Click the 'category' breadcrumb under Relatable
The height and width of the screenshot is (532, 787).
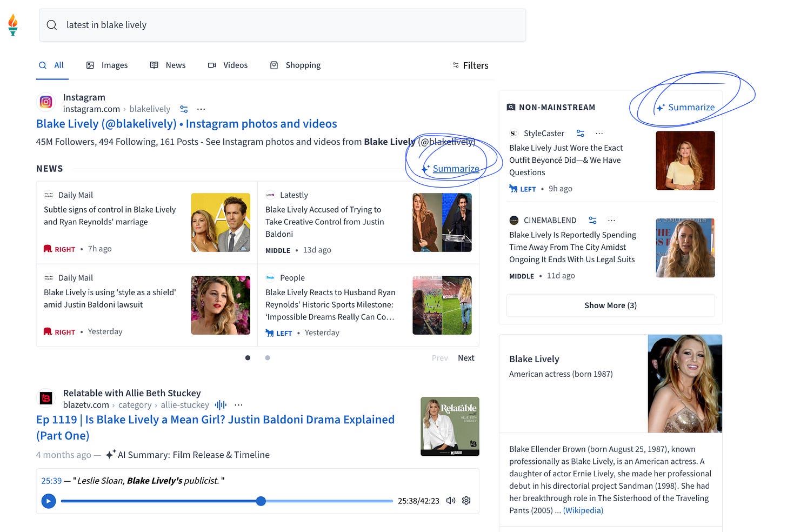point(135,405)
